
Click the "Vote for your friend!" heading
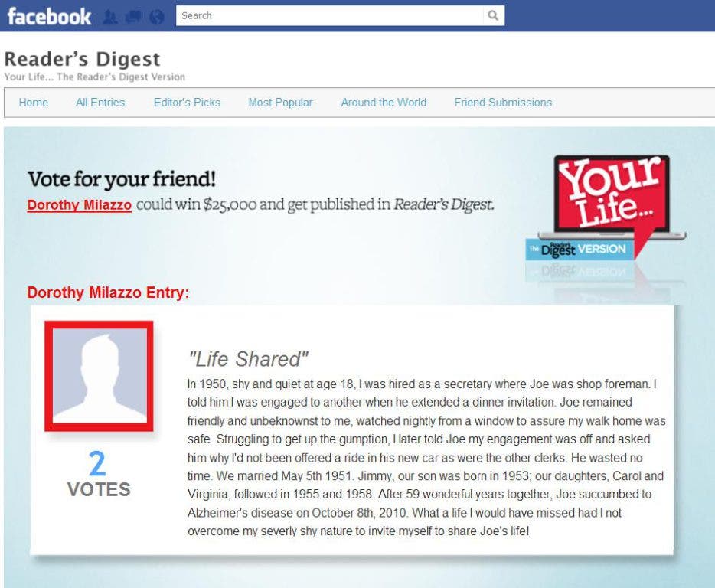tap(122, 179)
